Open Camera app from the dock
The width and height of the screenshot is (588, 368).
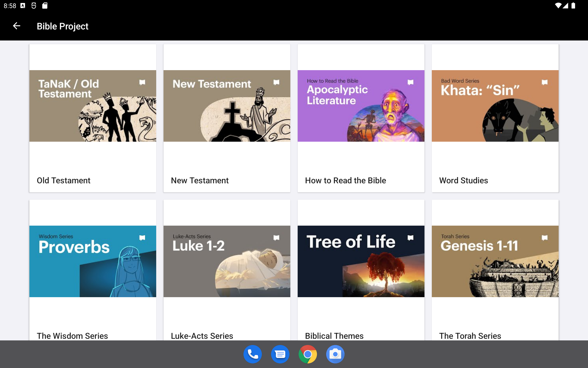[335, 354]
